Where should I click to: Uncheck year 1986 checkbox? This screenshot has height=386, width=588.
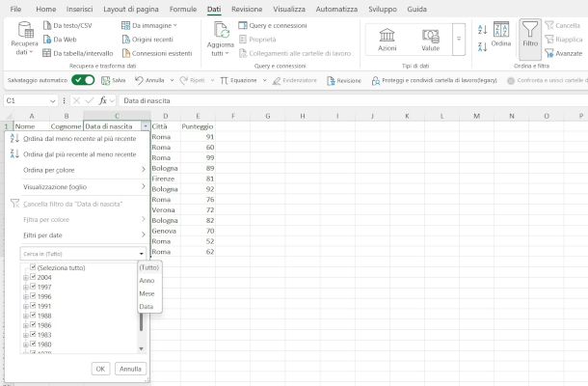(33, 325)
